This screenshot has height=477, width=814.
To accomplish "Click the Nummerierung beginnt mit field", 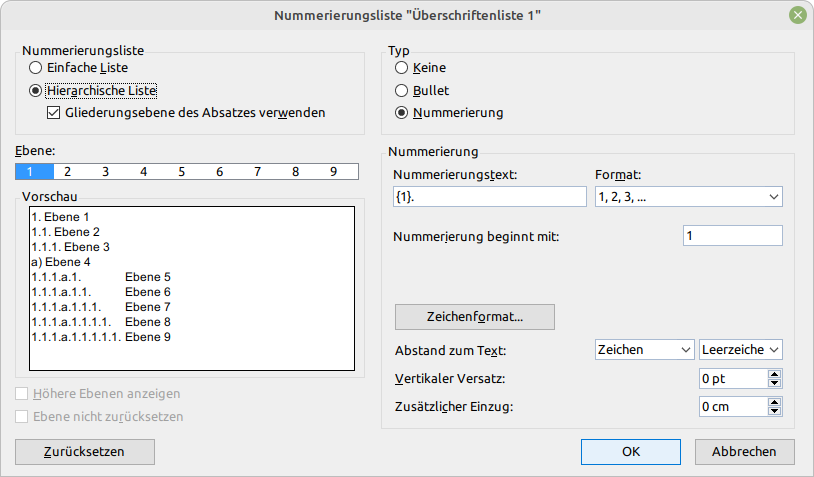I will [732, 236].
